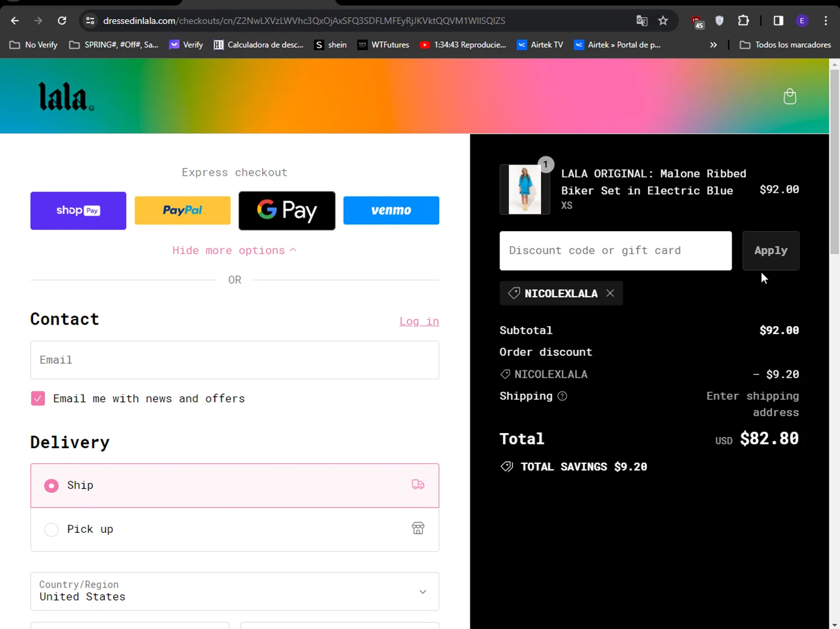Open the side panel icon
840x629 pixels.
(778, 21)
